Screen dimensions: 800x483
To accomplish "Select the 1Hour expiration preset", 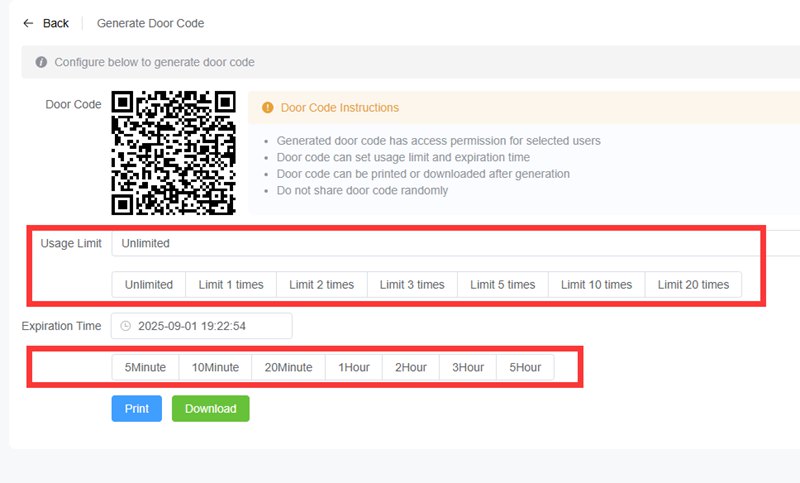I will point(353,367).
